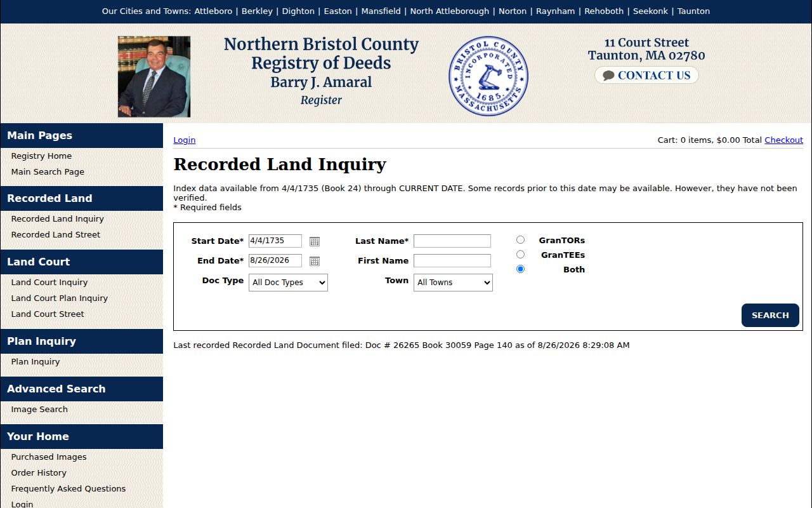Focus the Last Name input field
The image size is (812, 508).
coord(452,241)
